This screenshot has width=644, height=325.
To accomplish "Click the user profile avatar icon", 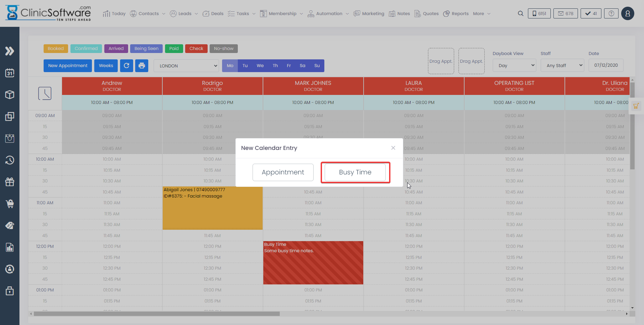I will click(627, 13).
